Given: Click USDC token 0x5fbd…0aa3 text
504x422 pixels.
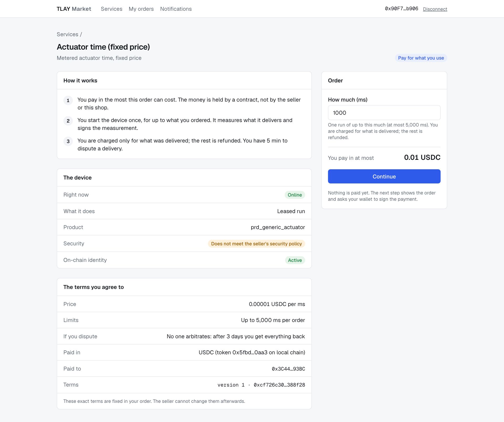Looking at the screenshot, I should coord(252,352).
